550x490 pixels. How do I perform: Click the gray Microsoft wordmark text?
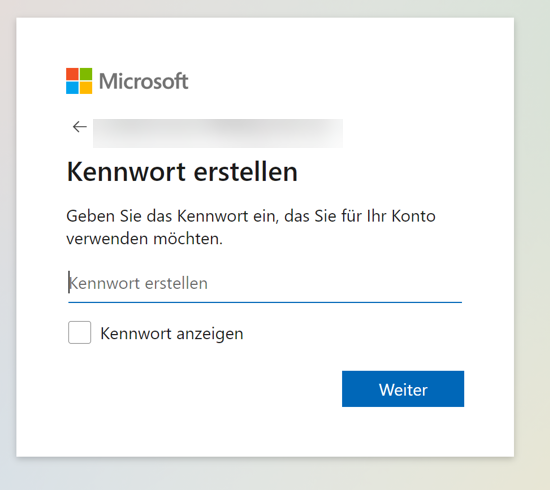[x=144, y=81]
